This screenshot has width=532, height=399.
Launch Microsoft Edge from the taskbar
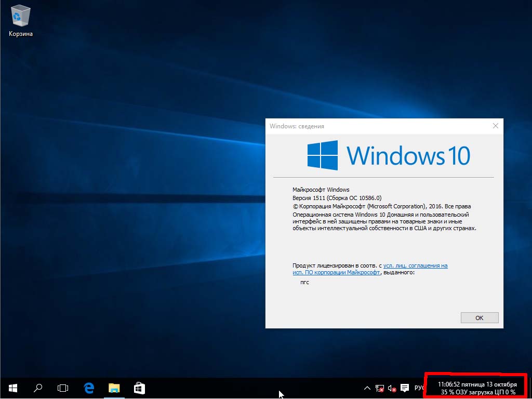coord(88,388)
